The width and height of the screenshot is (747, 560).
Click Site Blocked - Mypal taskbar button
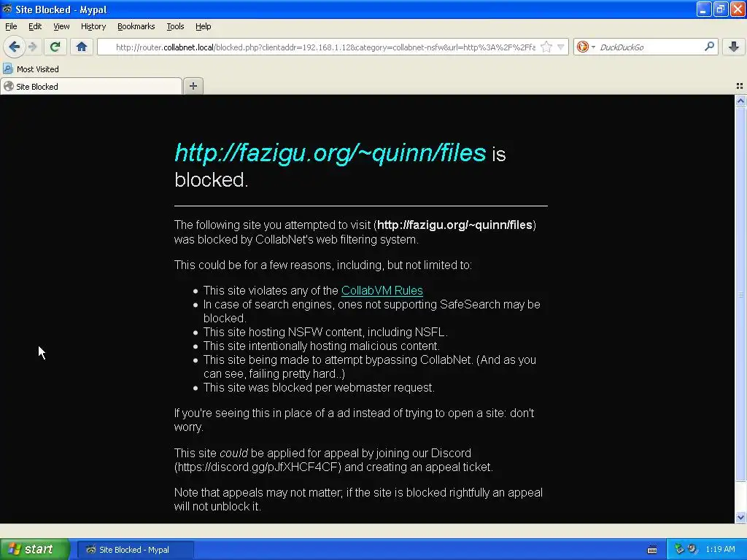(x=135, y=550)
